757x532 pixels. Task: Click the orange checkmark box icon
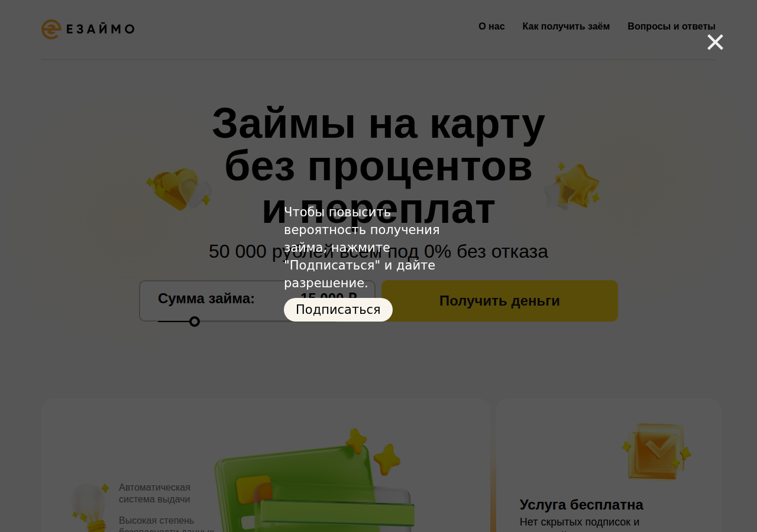tap(656, 450)
